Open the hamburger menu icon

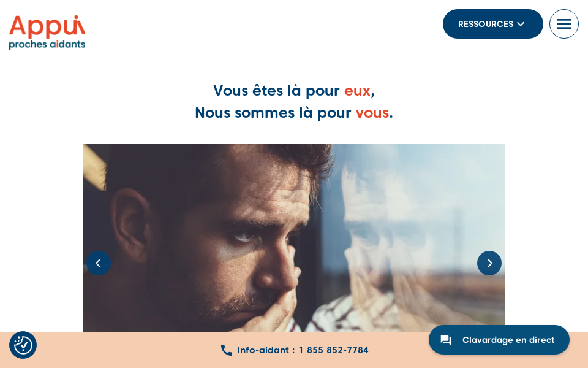tap(563, 24)
